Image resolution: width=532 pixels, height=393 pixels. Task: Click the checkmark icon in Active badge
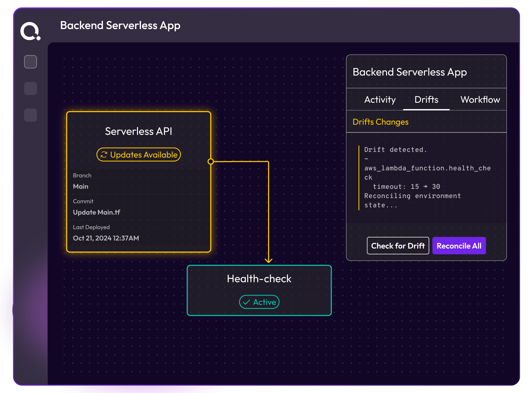coord(246,302)
